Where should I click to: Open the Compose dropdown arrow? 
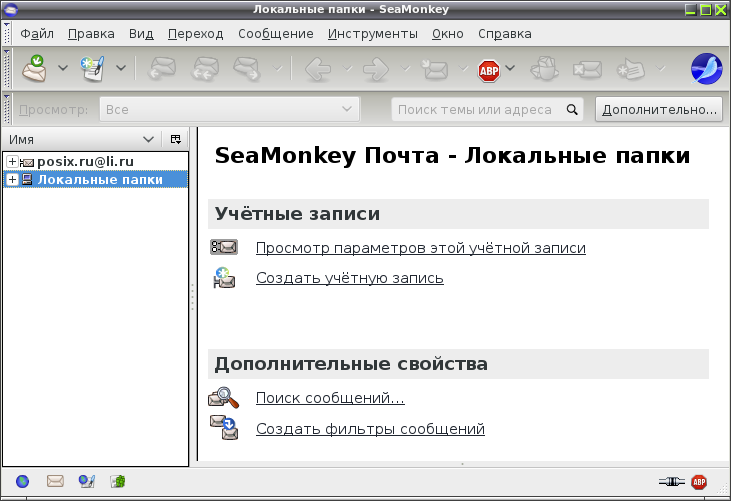click(121, 69)
